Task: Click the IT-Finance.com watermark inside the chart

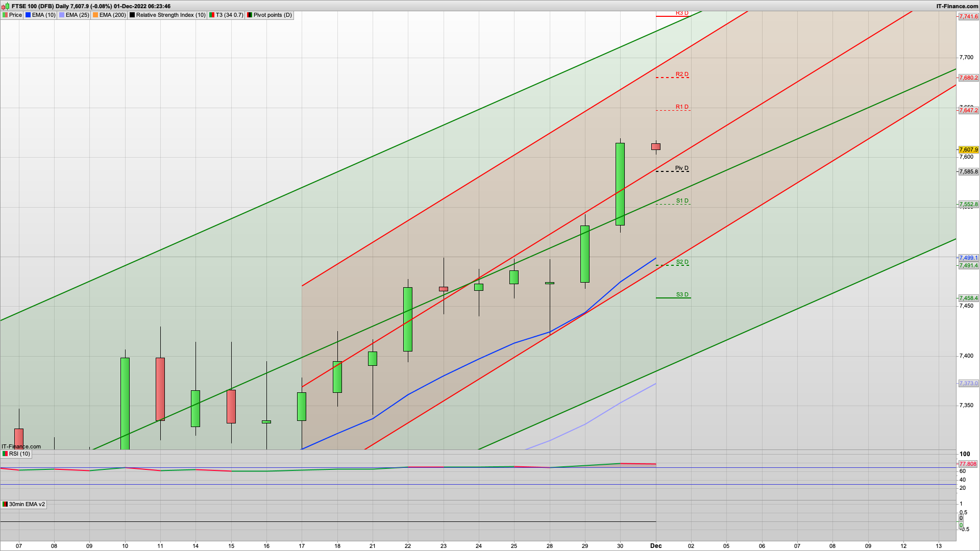Action: click(21, 446)
